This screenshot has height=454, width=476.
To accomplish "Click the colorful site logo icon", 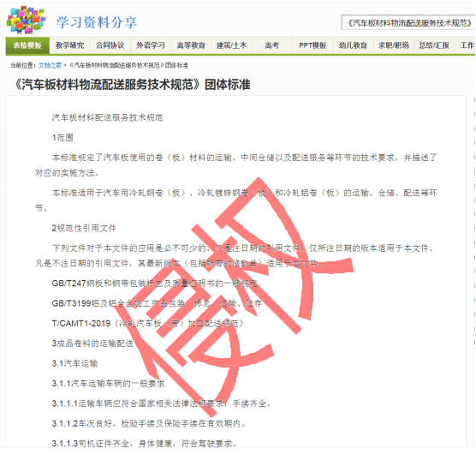I will point(26,20).
